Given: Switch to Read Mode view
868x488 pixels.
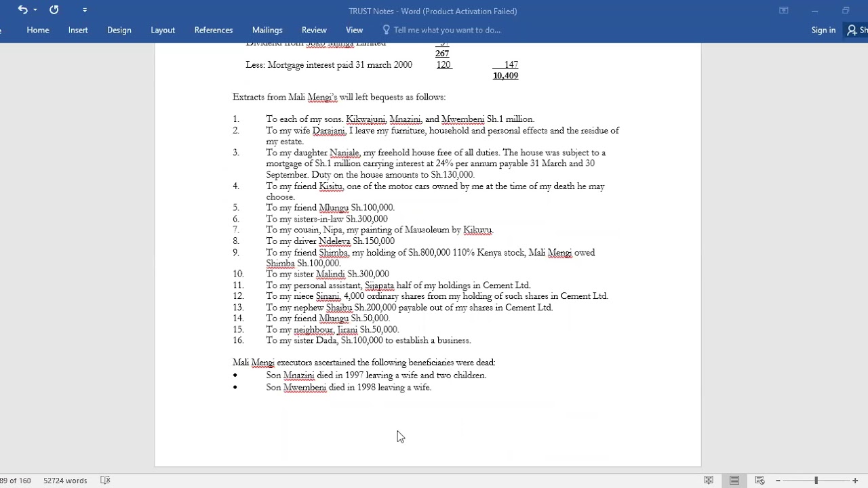Looking at the screenshot, I should (709, 481).
